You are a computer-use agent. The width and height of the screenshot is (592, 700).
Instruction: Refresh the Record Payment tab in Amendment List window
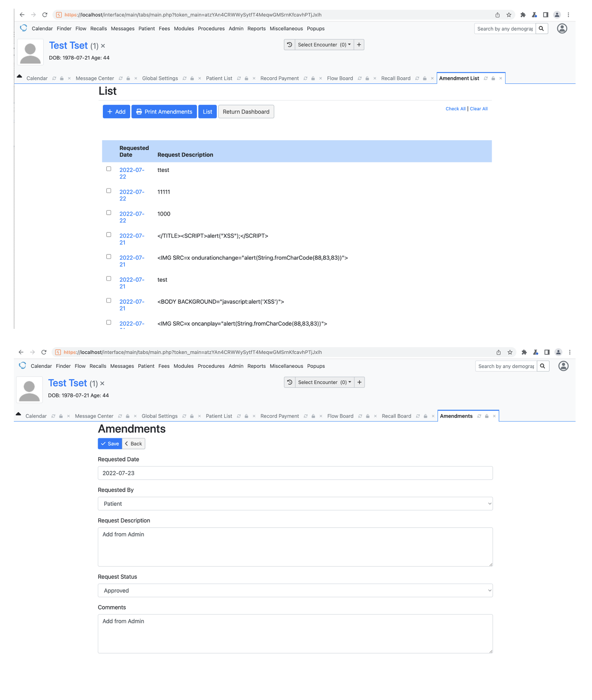tap(306, 79)
